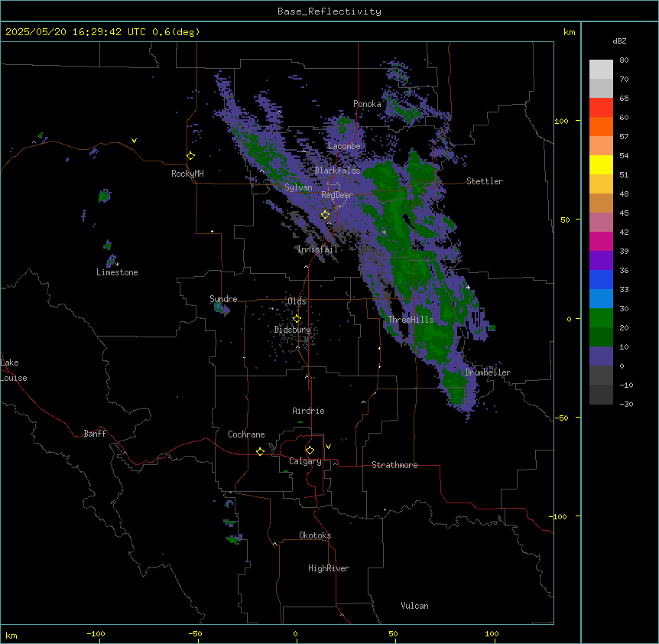The width and height of the screenshot is (659, 644).
Task: Click the ThreeHills label
Action: (411, 320)
